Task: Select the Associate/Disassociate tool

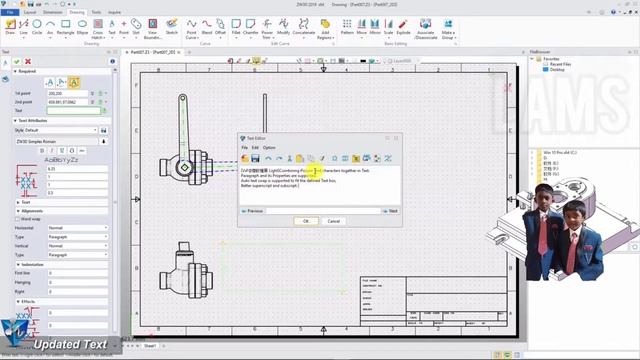Action: point(426,29)
